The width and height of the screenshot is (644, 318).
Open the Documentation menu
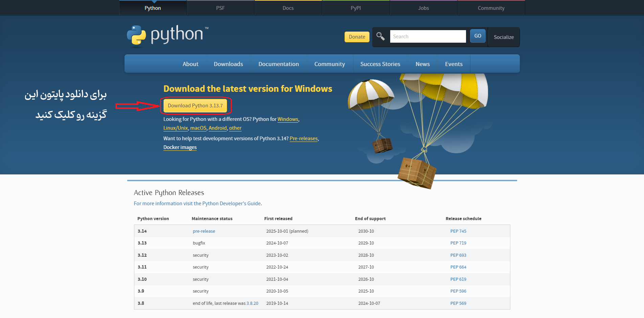pyautogui.click(x=279, y=64)
